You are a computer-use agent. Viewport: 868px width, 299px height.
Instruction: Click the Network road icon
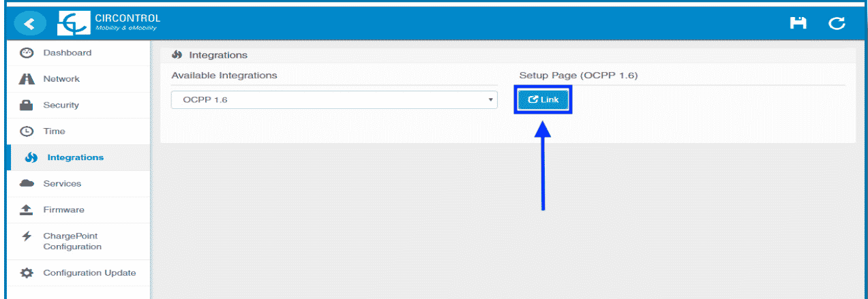tap(27, 79)
